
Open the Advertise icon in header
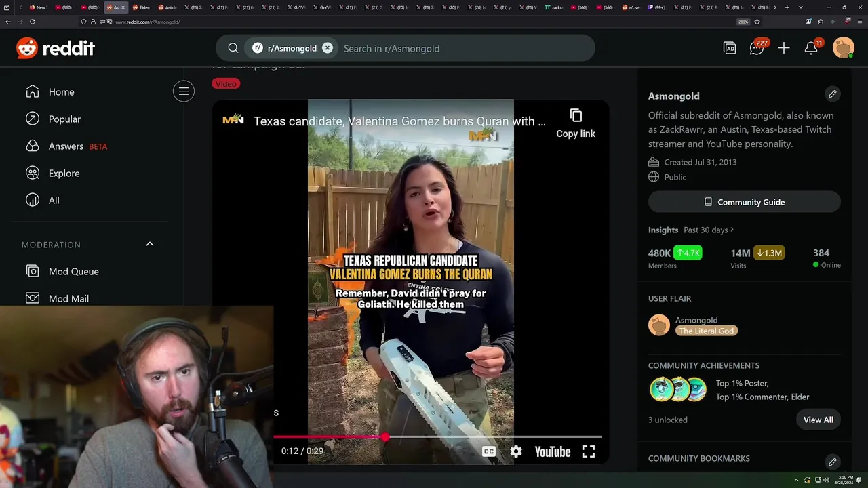pos(730,48)
